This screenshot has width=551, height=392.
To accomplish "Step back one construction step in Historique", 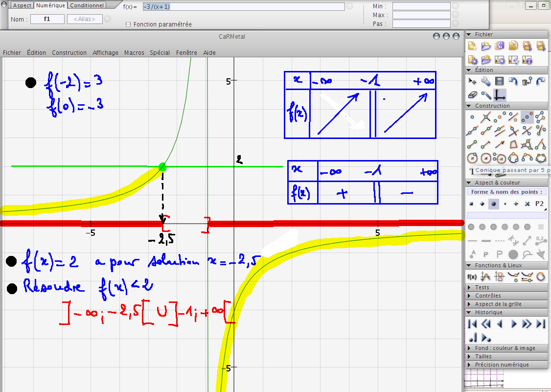I will click(500, 324).
